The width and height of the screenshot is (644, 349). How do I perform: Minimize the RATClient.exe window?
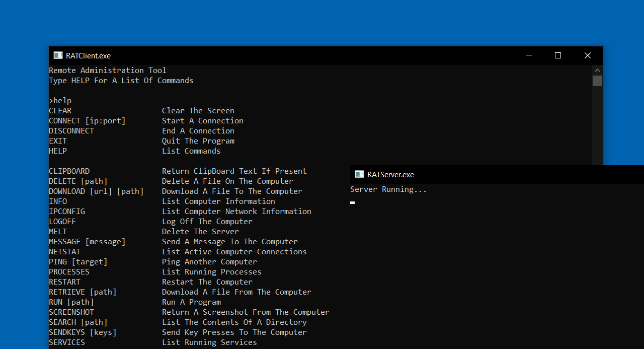528,55
